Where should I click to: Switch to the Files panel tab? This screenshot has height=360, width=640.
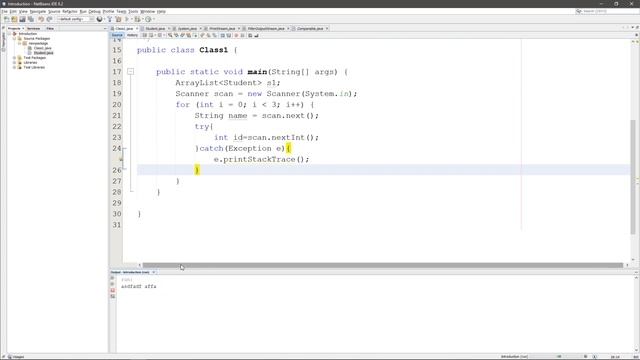click(x=50, y=29)
